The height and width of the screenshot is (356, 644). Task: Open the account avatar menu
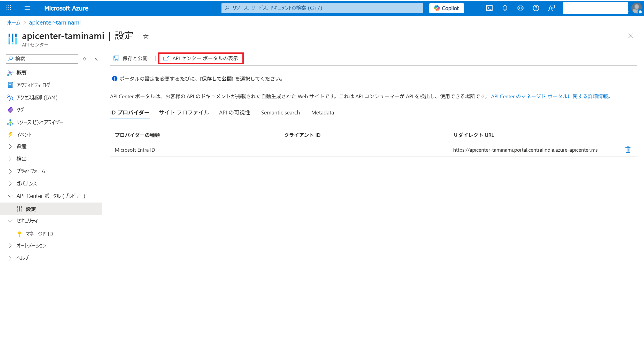(x=636, y=8)
